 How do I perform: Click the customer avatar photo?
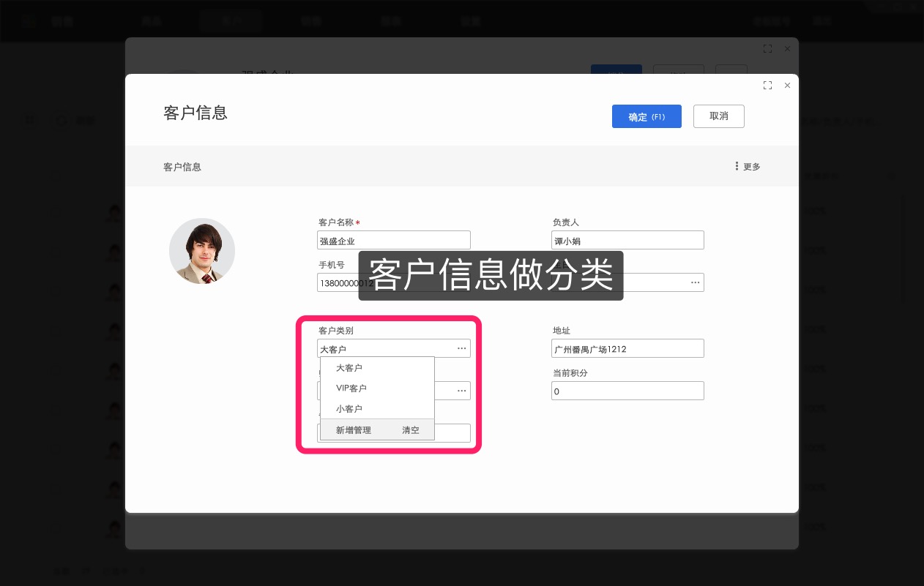point(202,251)
